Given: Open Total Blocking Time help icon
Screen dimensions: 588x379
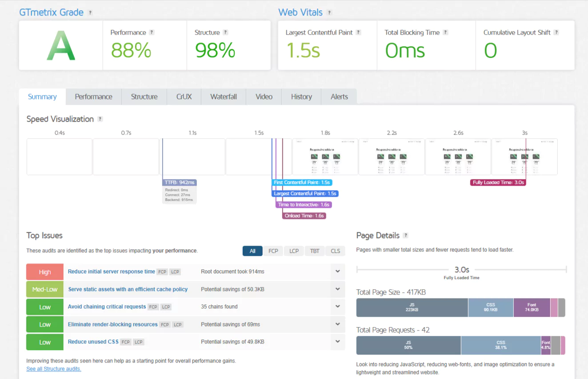Looking at the screenshot, I should [445, 32].
